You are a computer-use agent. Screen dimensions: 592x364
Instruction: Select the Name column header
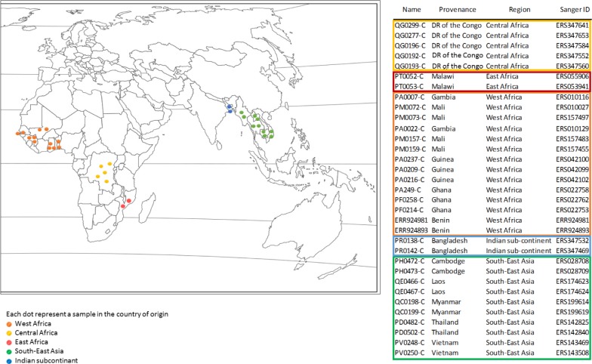click(412, 9)
